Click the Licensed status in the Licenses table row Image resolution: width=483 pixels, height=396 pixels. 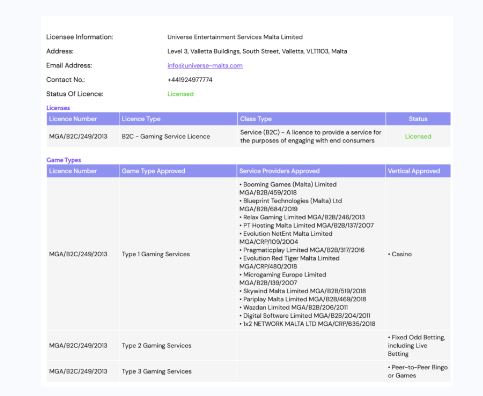coord(418,137)
